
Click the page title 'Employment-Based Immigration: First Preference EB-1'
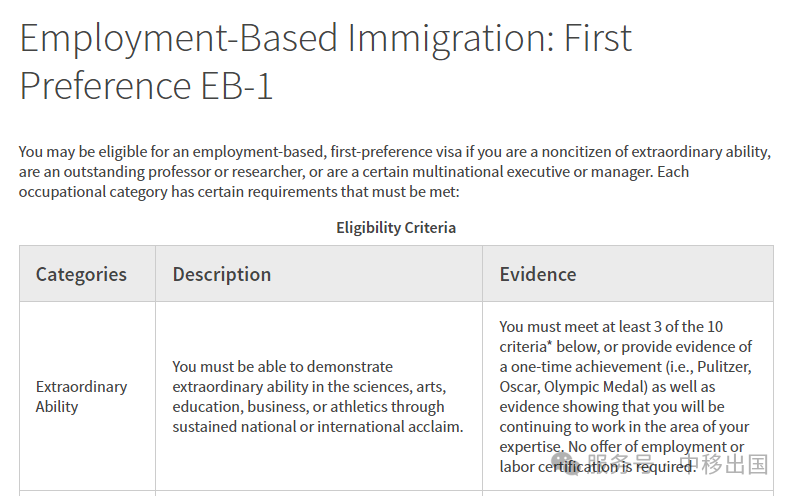[x=326, y=61]
